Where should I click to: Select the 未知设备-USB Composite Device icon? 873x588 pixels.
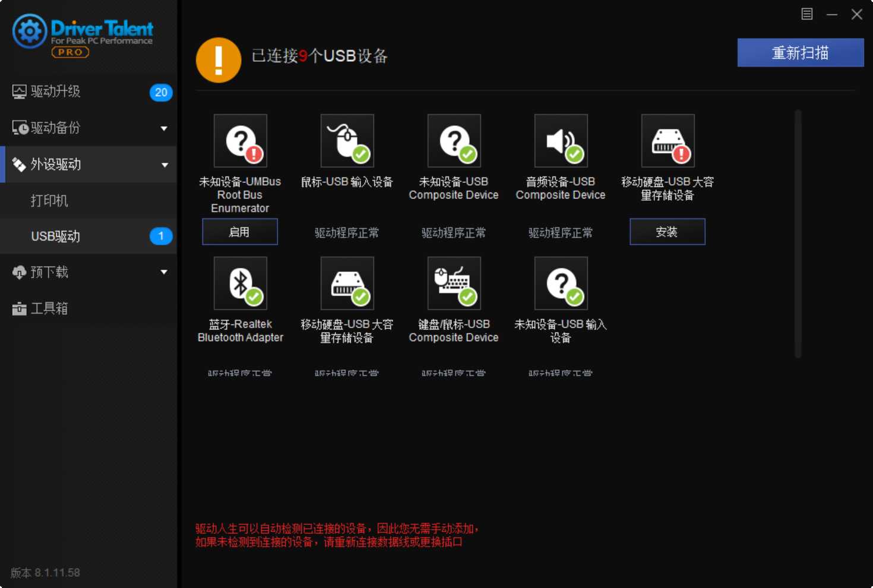[x=454, y=141]
